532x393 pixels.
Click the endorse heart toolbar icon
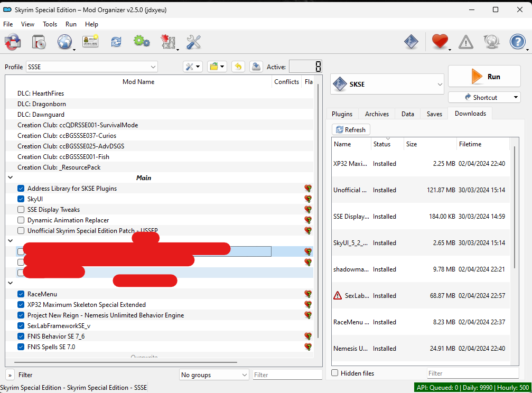click(440, 42)
